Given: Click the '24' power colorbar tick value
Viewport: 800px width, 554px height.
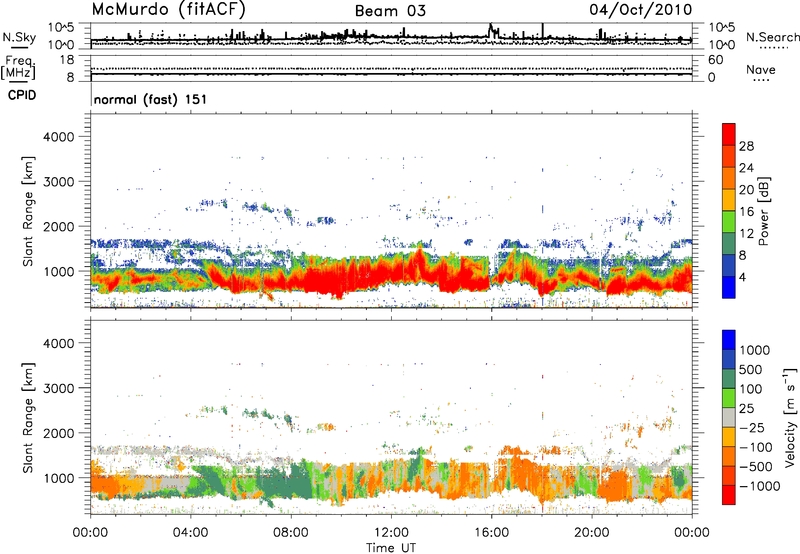Looking at the screenshot, I should [x=746, y=168].
